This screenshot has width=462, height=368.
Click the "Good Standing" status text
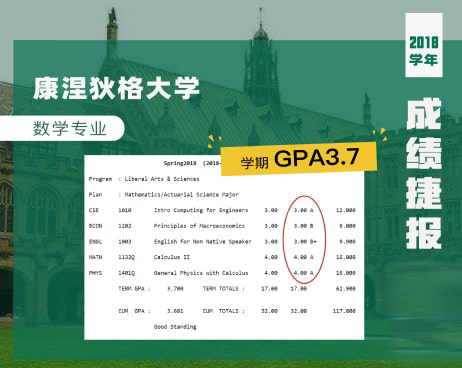[175, 326]
